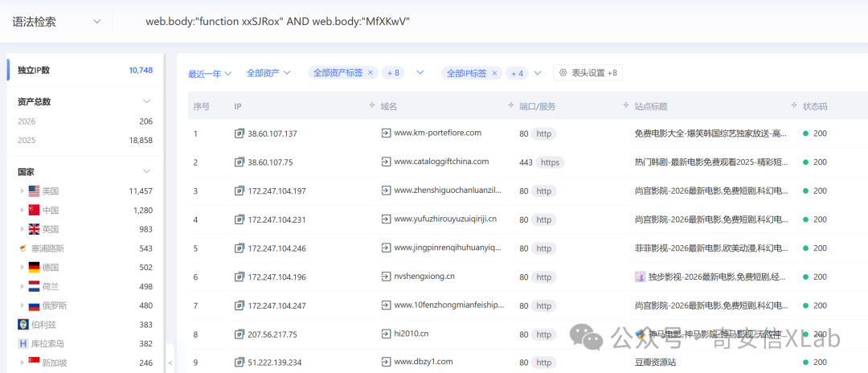Image resolution: width=868 pixels, height=373 pixels.
Task: Open 表头设置 +8 column settings
Action: [x=588, y=72]
